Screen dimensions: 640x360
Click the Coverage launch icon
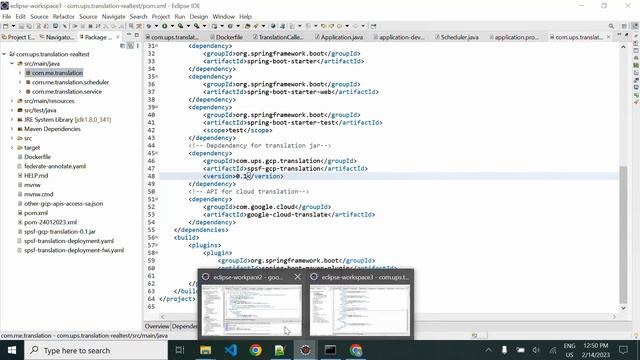(x=180, y=26)
